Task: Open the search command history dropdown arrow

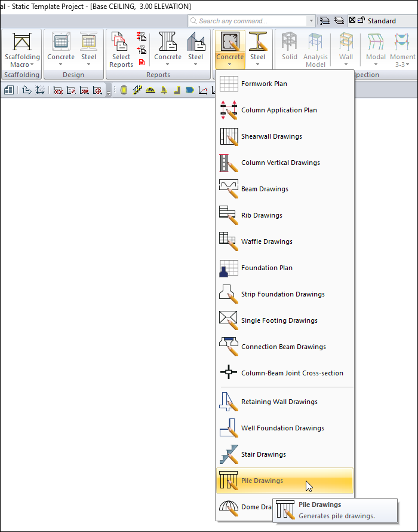Action: pos(311,21)
